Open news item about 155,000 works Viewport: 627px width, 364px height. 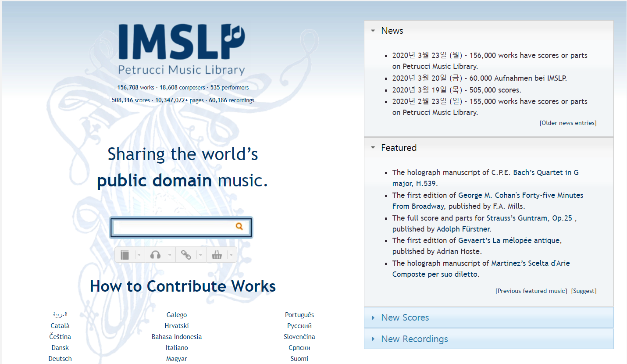tap(490, 107)
